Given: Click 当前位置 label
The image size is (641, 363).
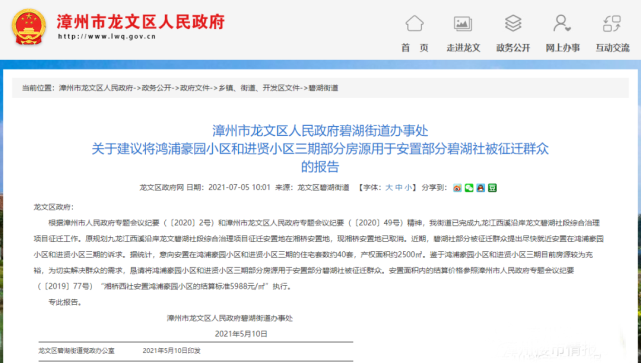Looking at the screenshot, I should point(38,88).
